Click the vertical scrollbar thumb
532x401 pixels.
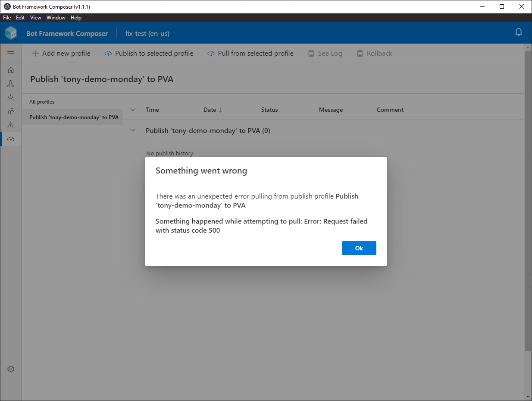coord(528,200)
